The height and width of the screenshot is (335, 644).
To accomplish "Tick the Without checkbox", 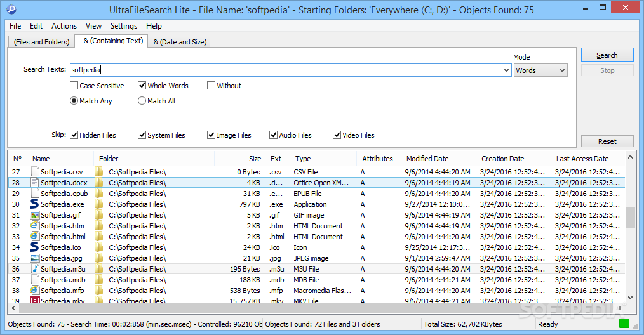I will point(211,86).
